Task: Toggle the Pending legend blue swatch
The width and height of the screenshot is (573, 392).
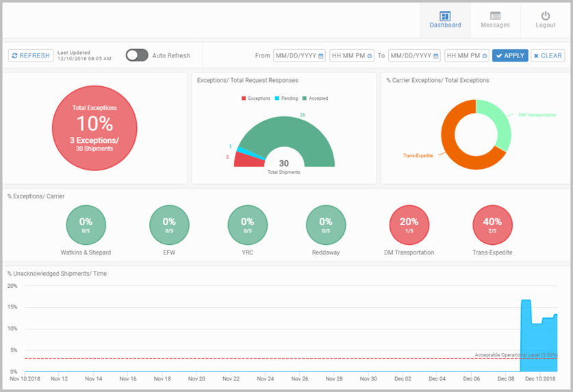Action: click(x=277, y=99)
